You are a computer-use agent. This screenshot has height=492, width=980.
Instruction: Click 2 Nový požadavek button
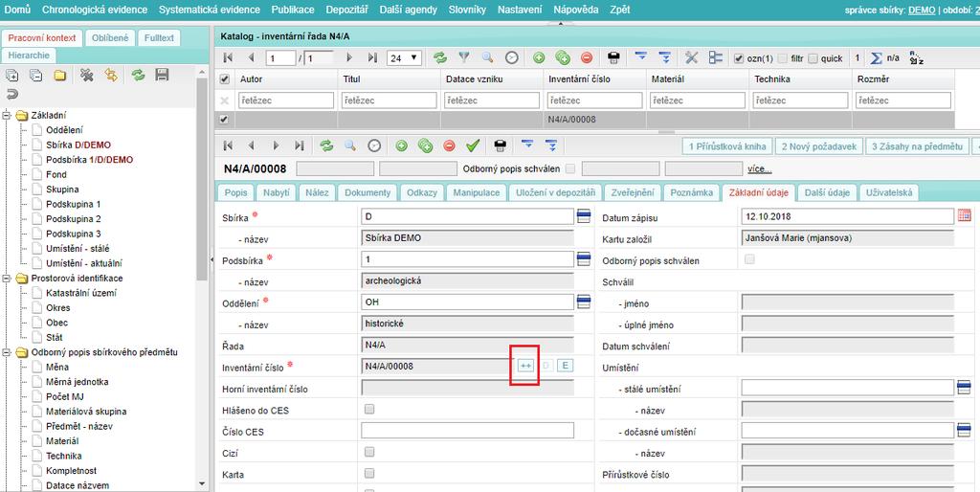point(819,145)
